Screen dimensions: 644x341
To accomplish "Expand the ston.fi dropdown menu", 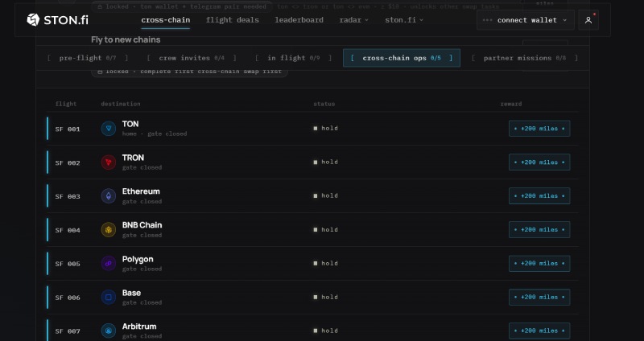I will tap(404, 19).
